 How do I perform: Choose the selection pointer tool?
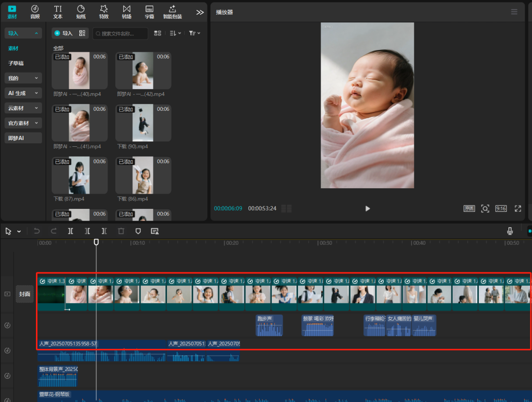[8, 232]
